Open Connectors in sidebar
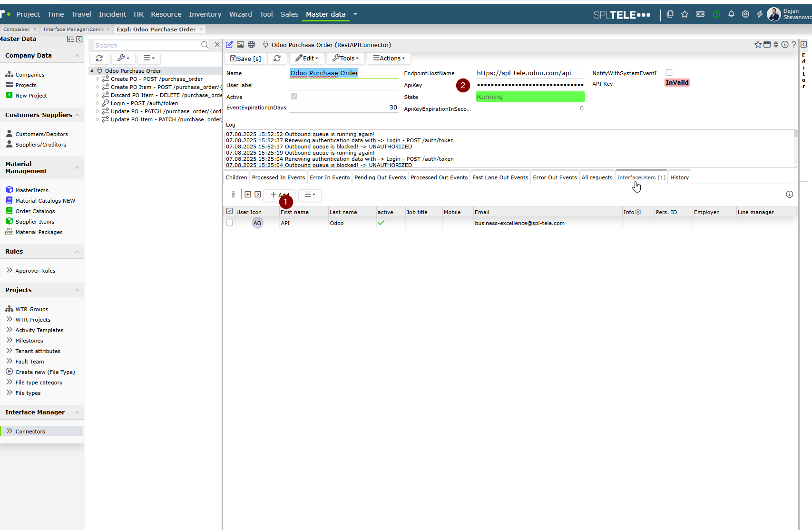 [x=30, y=432]
